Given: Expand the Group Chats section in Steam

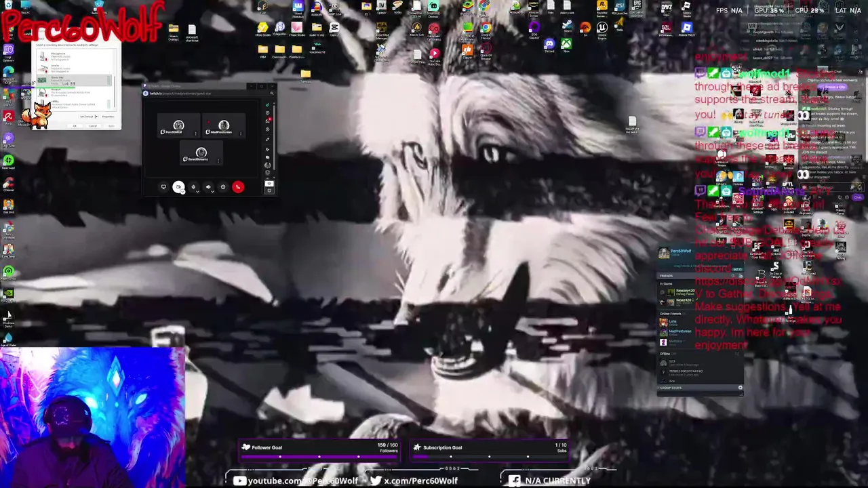Looking at the screenshot, I should (x=671, y=388).
